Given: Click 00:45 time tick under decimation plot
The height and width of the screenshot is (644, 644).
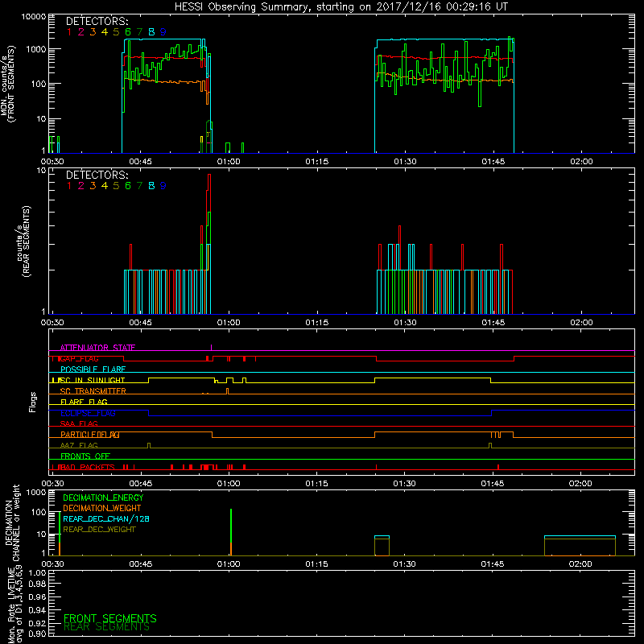Looking at the screenshot, I should point(140,564).
